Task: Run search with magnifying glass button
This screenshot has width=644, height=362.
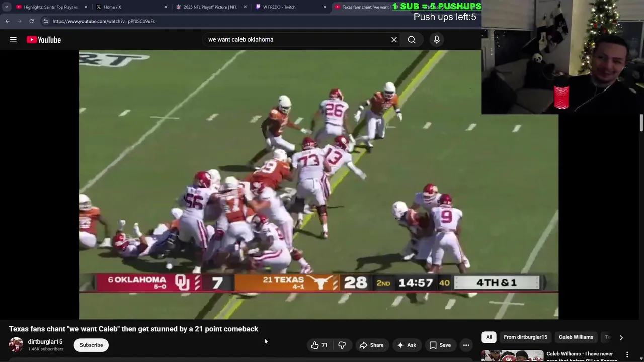Action: pyautogui.click(x=412, y=40)
